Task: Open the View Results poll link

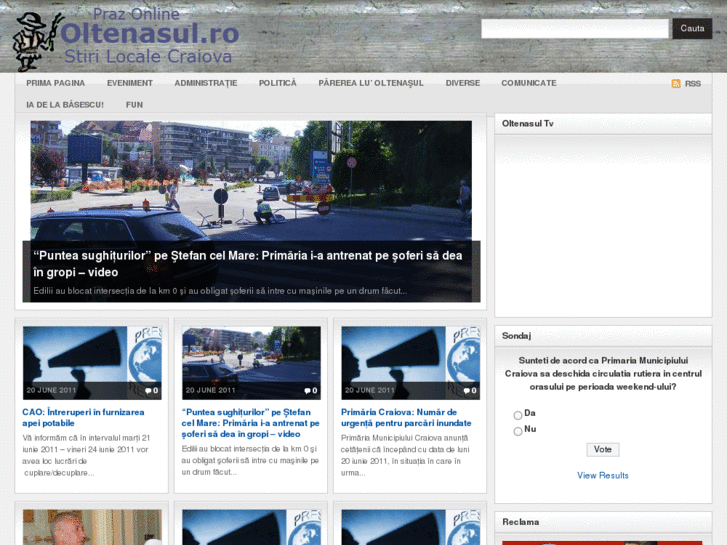Action: pyautogui.click(x=602, y=475)
